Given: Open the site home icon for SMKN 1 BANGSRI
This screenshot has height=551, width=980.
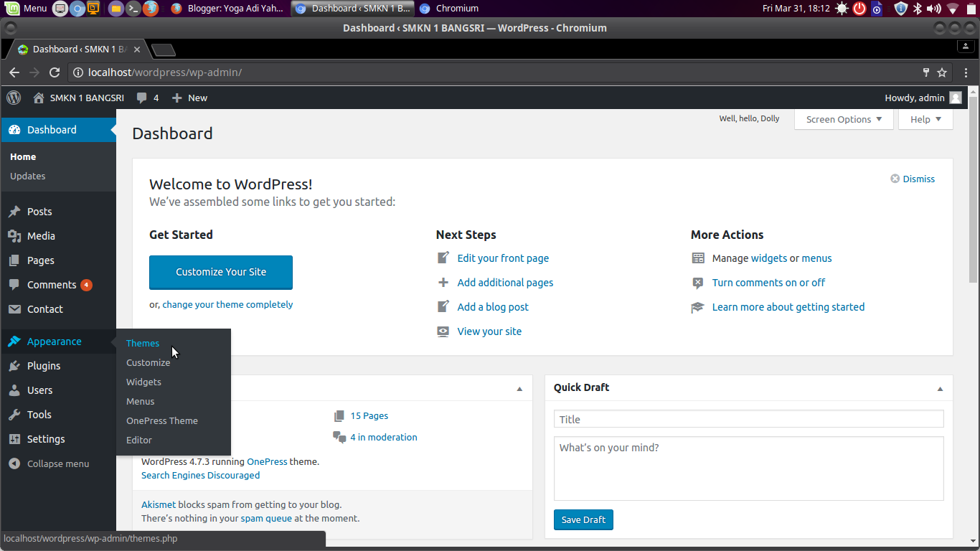Looking at the screenshot, I should pos(39,98).
